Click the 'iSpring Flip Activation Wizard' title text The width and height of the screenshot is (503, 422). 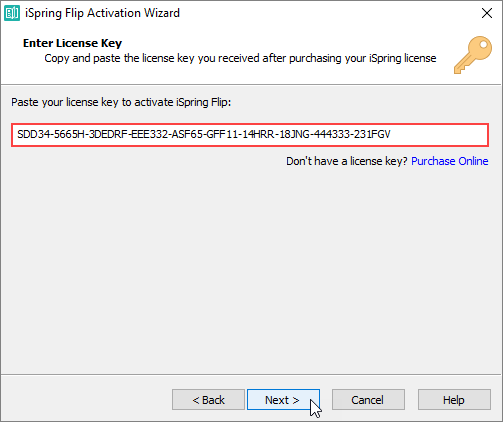(102, 13)
